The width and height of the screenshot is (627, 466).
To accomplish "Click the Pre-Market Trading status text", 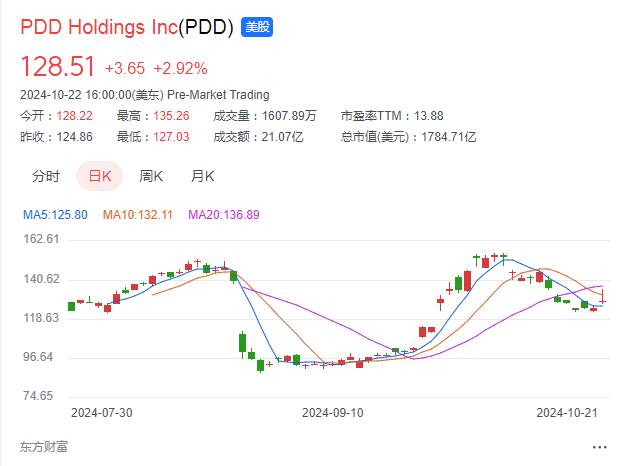I will click(218, 95).
